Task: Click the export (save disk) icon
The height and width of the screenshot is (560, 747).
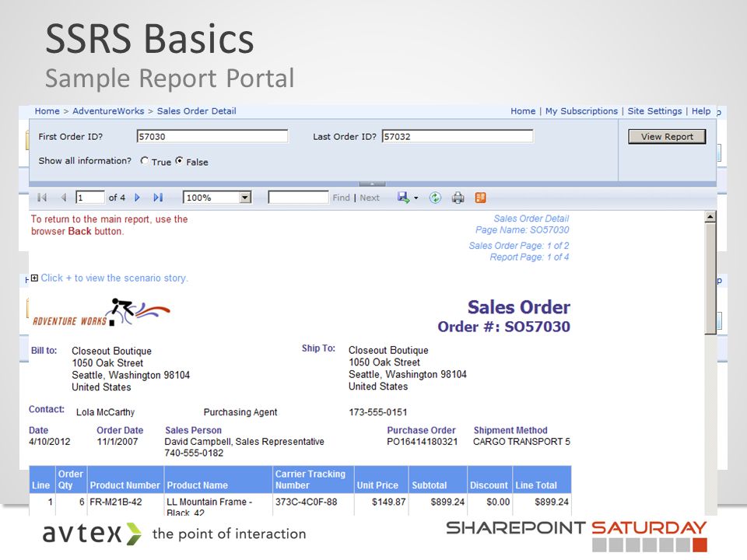Action: pyautogui.click(x=403, y=198)
